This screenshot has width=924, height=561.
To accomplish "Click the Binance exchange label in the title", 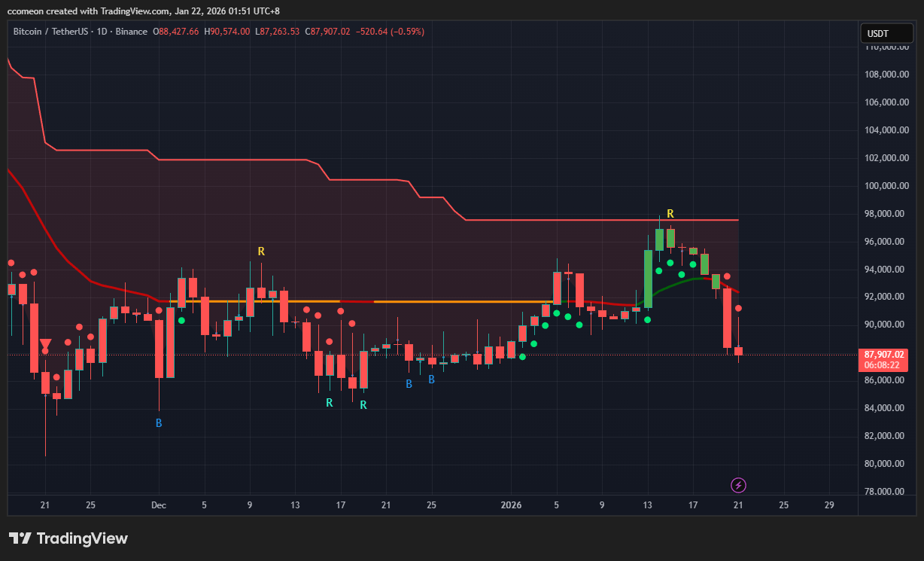I will (131, 32).
